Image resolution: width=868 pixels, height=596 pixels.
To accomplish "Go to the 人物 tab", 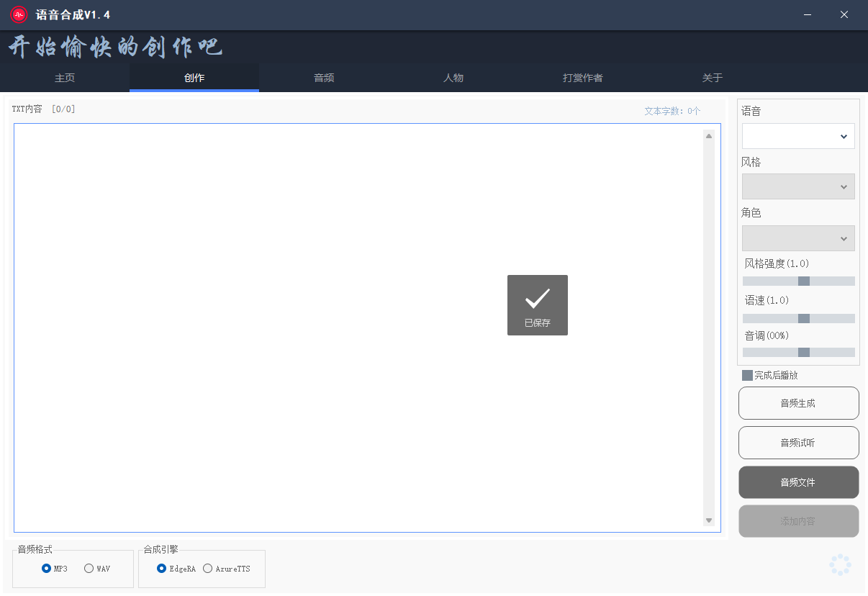I will (453, 78).
